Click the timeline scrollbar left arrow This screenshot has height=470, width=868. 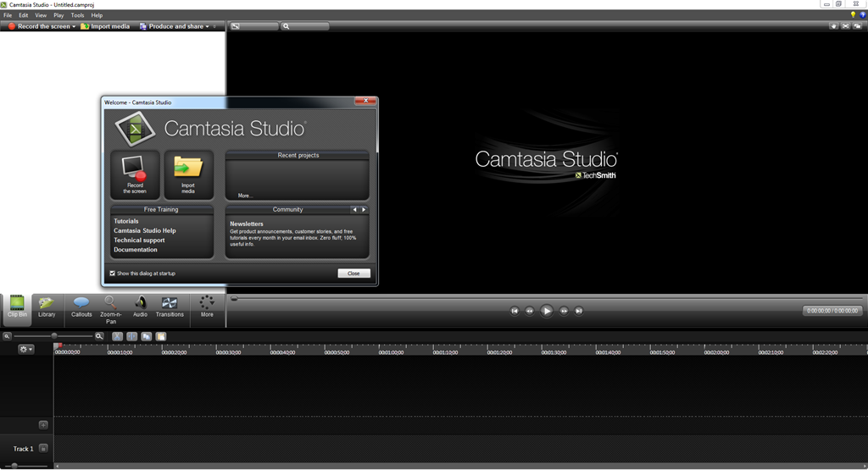[x=57, y=466]
